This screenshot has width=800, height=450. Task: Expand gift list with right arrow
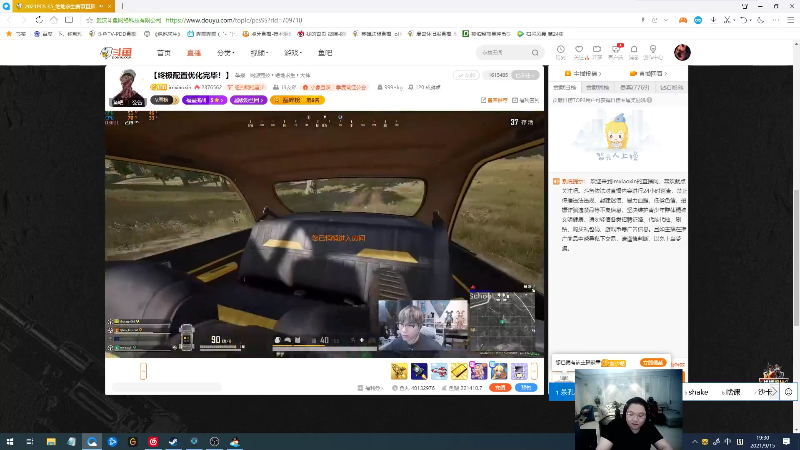point(534,371)
